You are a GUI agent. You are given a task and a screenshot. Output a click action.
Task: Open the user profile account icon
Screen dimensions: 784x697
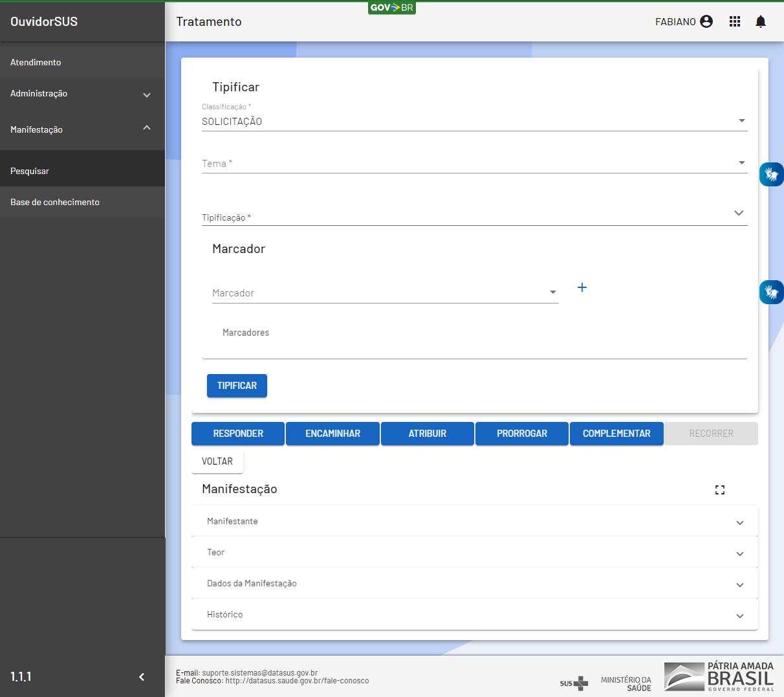[x=706, y=21]
